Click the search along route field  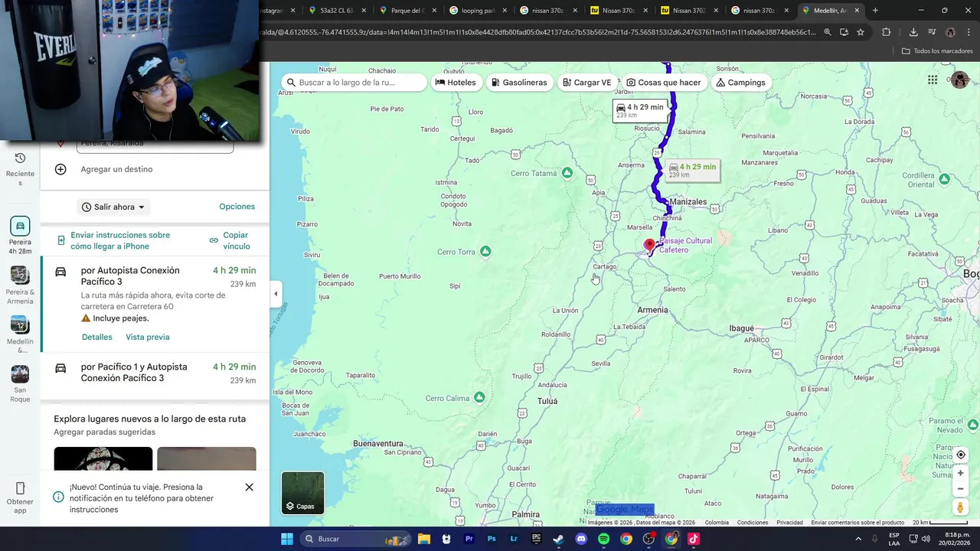pos(354,83)
